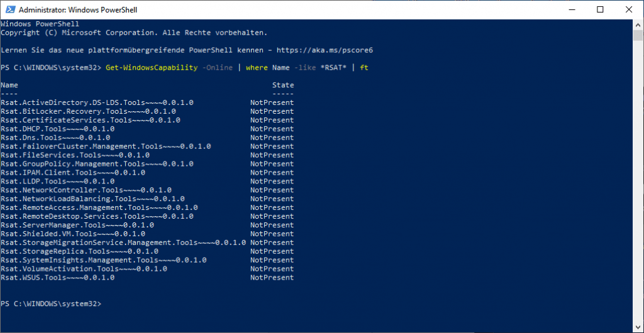Click the Rsat.GroupPolicy.Management.Tools entry
This screenshot has width=644, height=333.
coord(97,164)
